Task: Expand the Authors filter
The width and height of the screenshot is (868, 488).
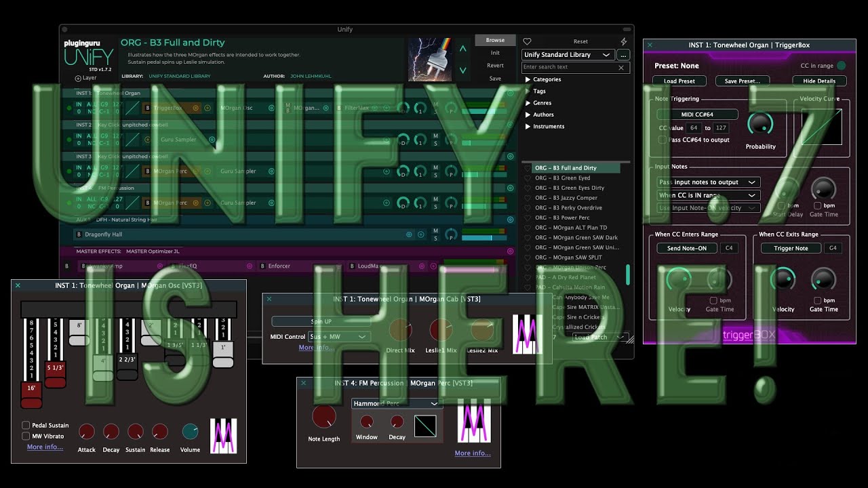Action: (x=528, y=115)
